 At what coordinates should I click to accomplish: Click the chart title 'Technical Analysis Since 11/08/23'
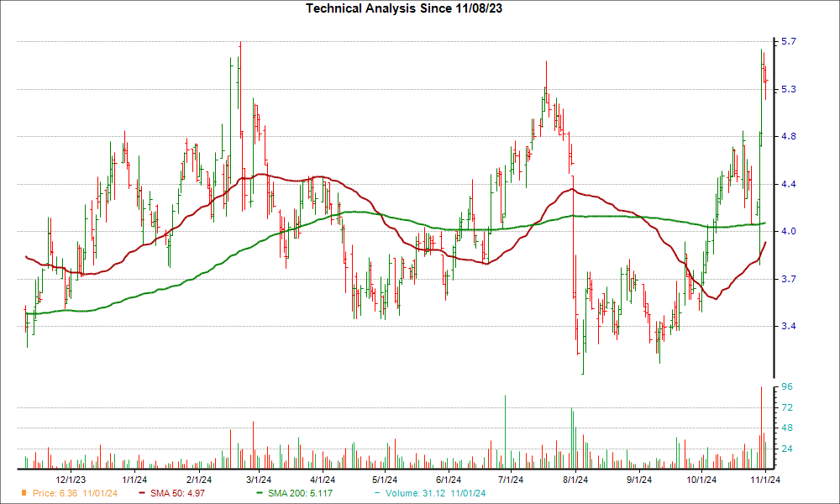404,8
